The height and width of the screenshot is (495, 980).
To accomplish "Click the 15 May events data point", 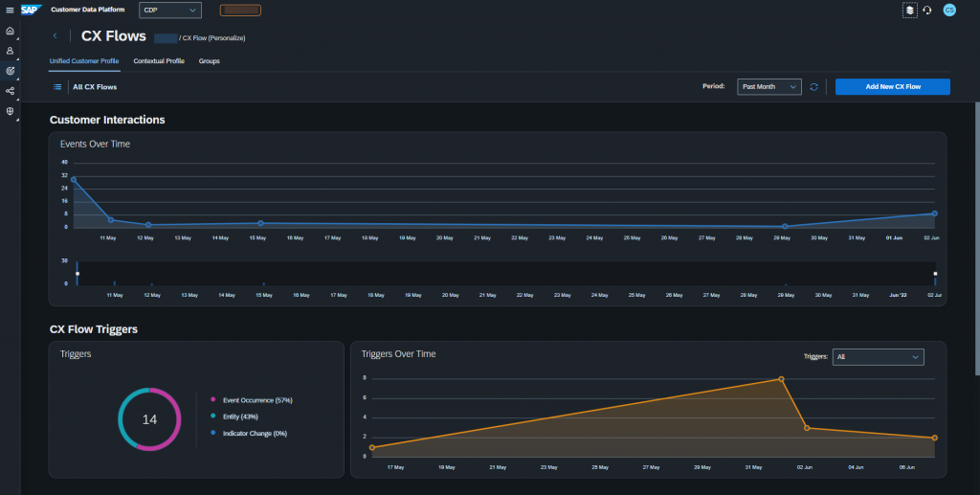I will coord(260,223).
